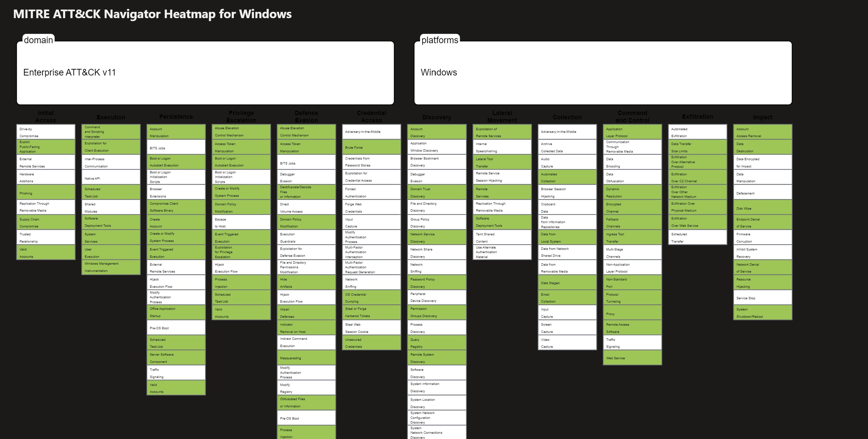868x439 pixels.
Task: Select the Trusted Relationship cell
Action: (x=46, y=237)
